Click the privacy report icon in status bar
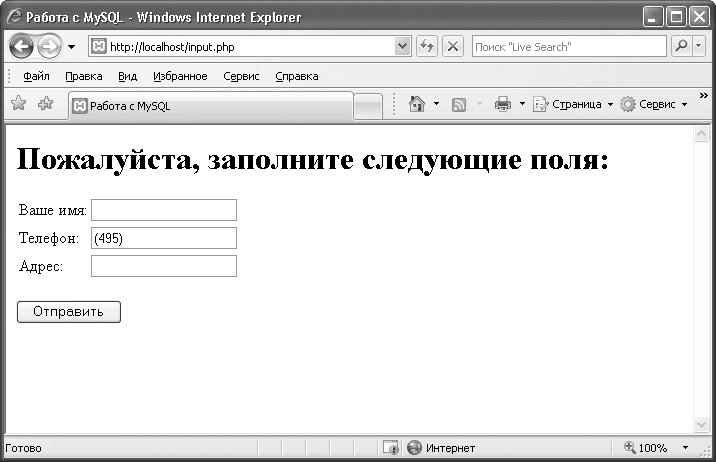Image resolution: width=716 pixels, height=462 pixels. [x=390, y=447]
